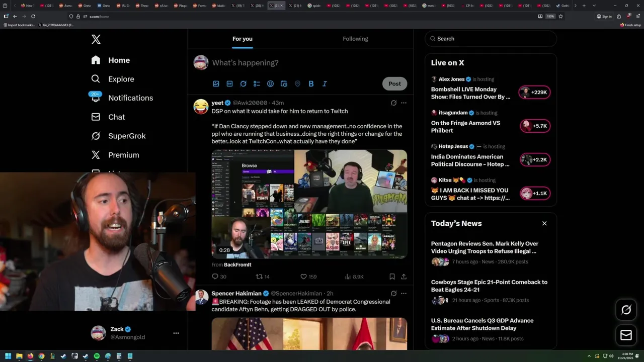Open the emoji picker in composer
644x362 pixels.
coord(270,84)
